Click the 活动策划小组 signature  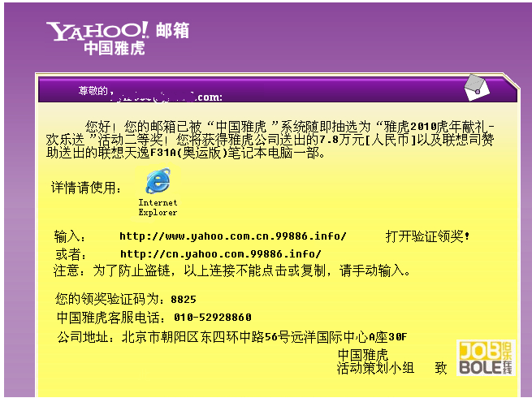click(375, 368)
